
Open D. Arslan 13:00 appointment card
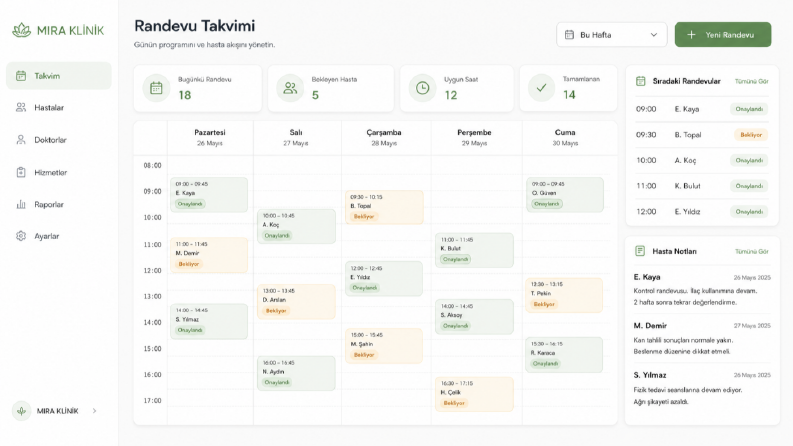pyautogui.click(x=296, y=301)
